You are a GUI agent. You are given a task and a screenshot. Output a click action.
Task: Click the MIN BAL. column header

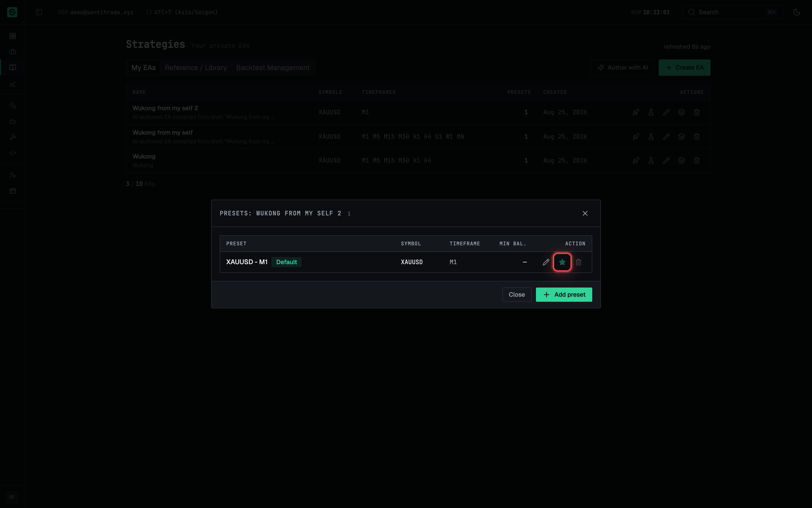[x=513, y=244]
